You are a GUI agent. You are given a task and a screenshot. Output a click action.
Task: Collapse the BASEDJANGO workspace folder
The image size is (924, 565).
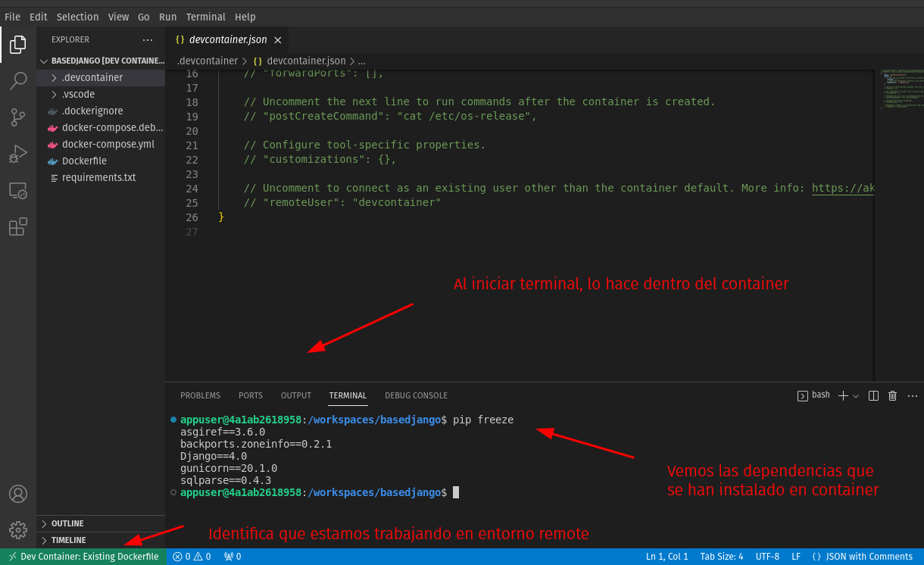pyautogui.click(x=101, y=61)
